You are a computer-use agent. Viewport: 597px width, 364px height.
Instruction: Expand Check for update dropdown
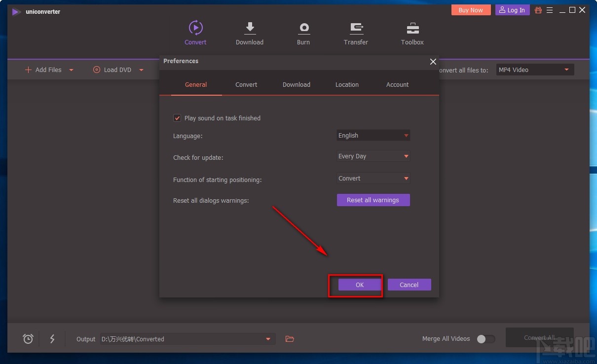(373, 156)
